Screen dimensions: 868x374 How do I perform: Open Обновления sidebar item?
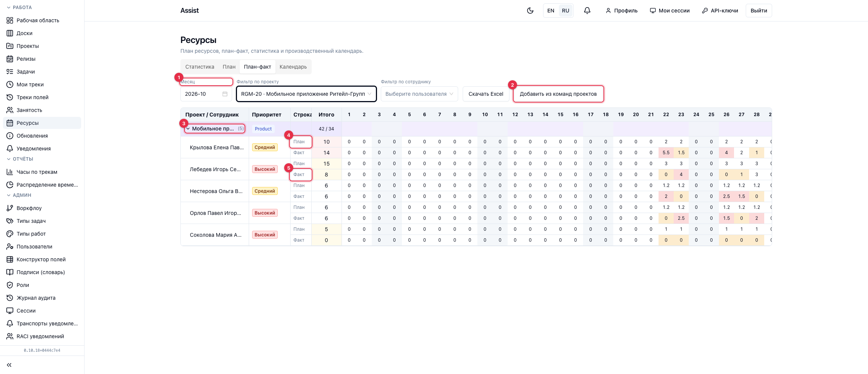(42, 136)
